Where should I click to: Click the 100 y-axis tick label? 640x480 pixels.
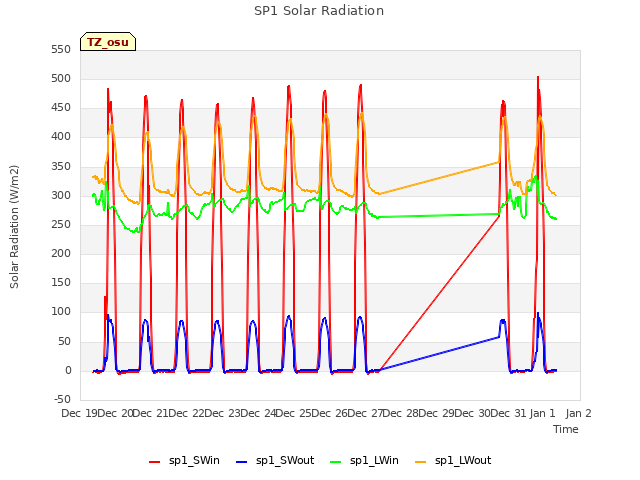tap(61, 312)
